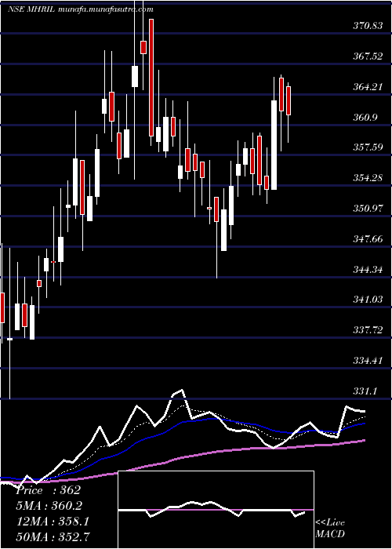
Task: Click the NSE MHRIL chart title
Action: [31, 9]
